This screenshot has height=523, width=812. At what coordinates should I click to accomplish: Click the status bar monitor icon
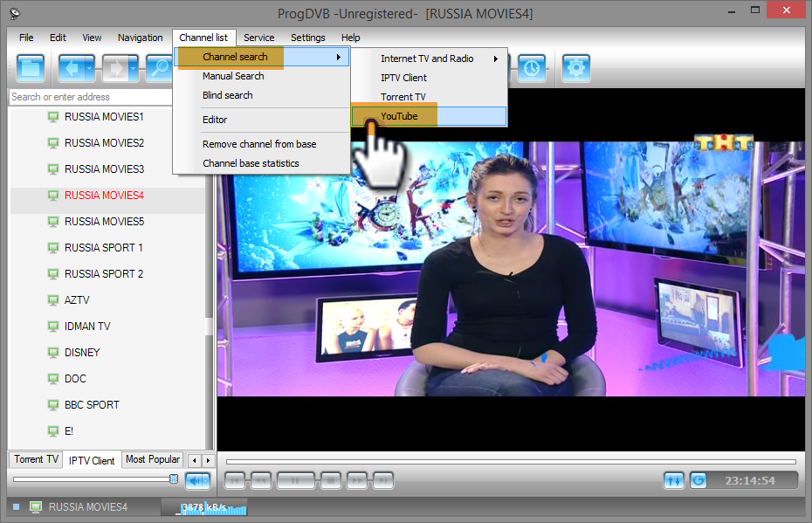[36, 507]
